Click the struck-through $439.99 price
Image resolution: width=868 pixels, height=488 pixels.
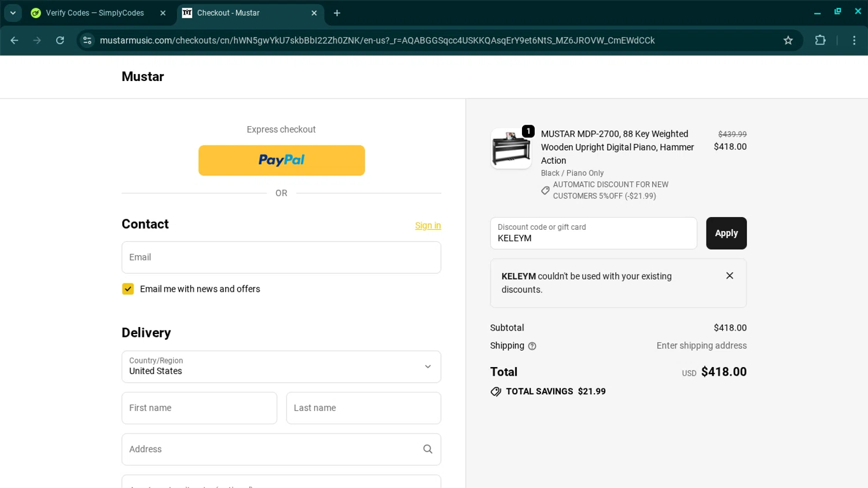[732, 134]
